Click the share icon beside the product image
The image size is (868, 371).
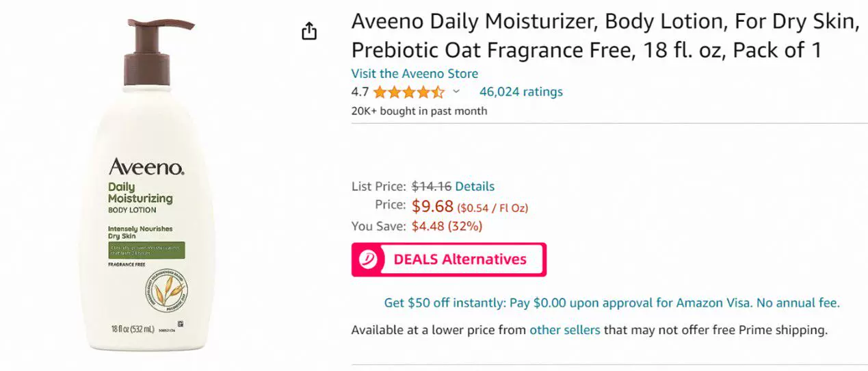309,31
